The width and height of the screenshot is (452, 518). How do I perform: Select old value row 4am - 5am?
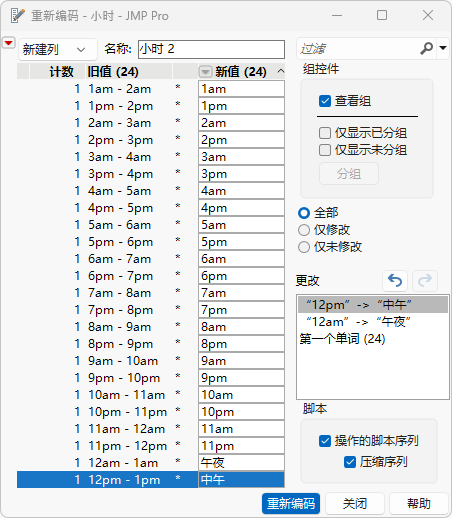[x=119, y=191]
